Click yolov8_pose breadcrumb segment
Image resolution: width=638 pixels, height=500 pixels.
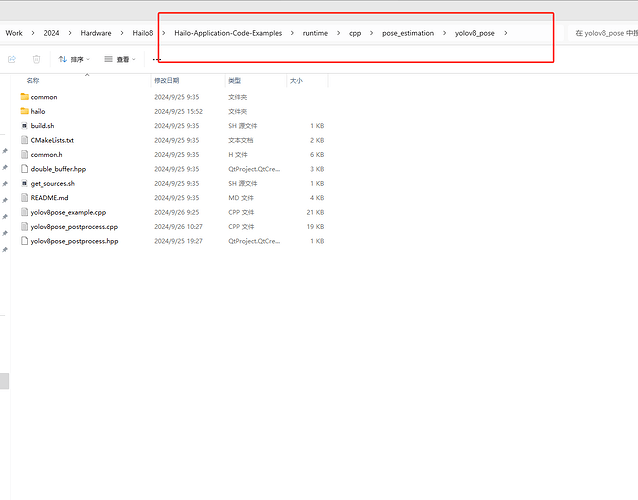(474, 33)
